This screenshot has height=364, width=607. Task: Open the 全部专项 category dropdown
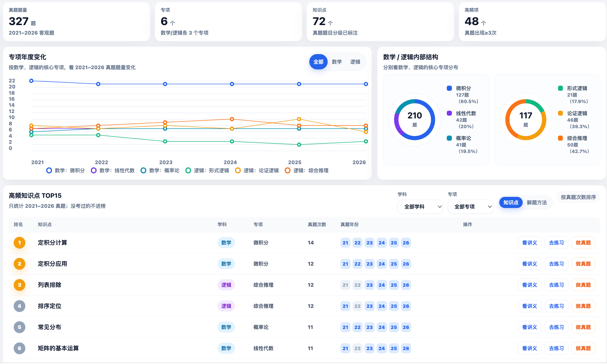coord(471,207)
